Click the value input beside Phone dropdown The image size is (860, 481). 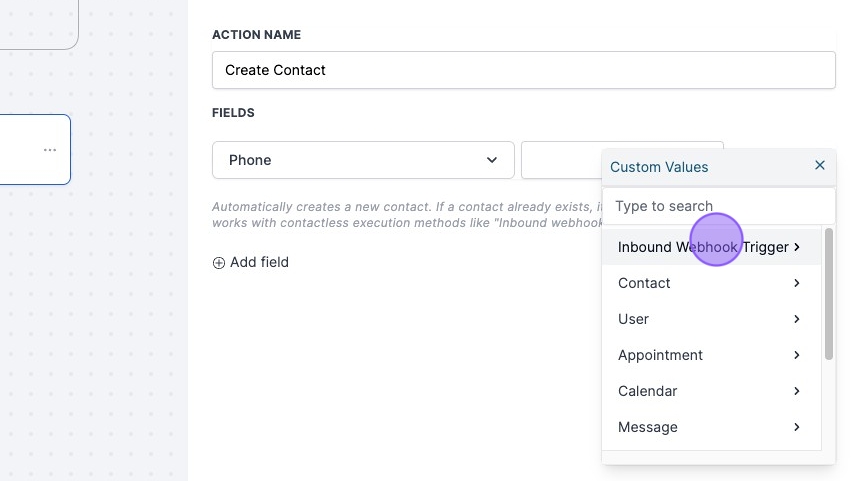[560, 160]
